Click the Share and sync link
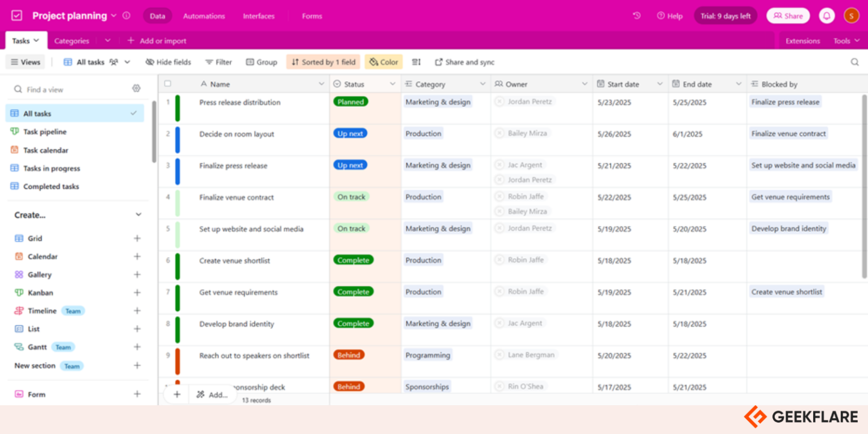This screenshot has width=868, height=434. [x=463, y=62]
